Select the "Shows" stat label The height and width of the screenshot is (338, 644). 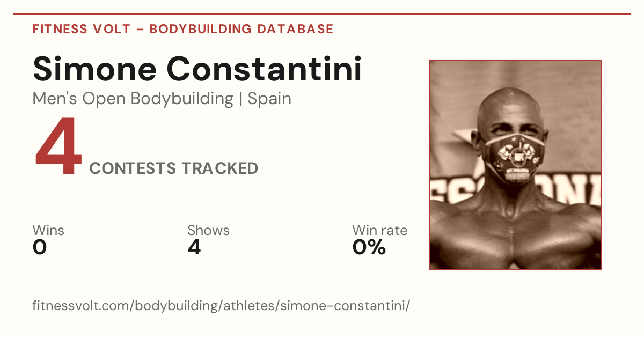pyautogui.click(x=208, y=230)
